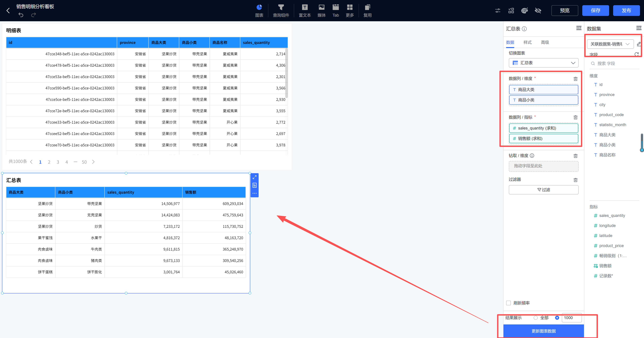Publish the dashboard with 发布
This screenshot has width=644, height=338.
pyautogui.click(x=626, y=11)
